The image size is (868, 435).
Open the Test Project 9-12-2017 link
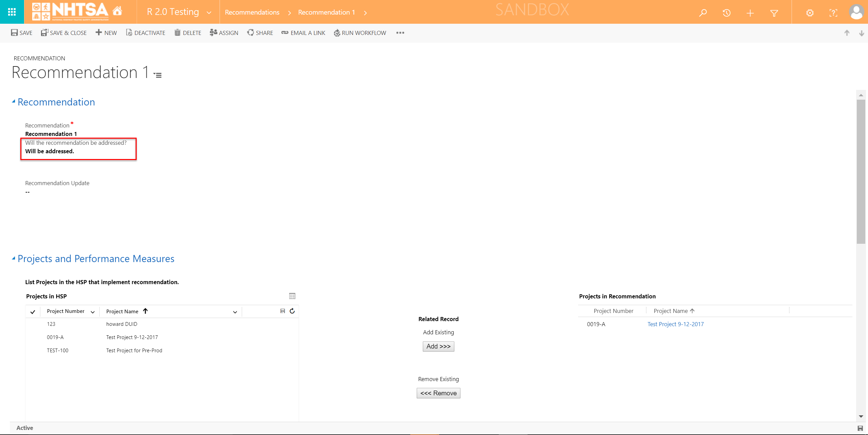(x=675, y=324)
